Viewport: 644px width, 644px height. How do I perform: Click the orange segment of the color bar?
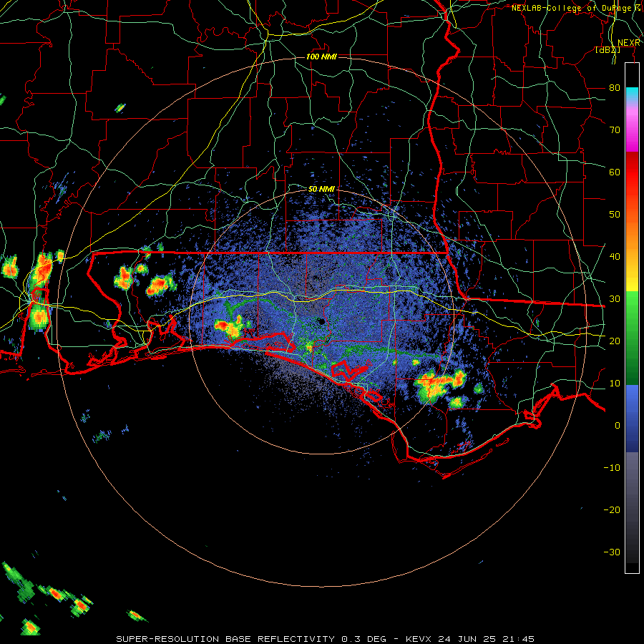point(632,236)
